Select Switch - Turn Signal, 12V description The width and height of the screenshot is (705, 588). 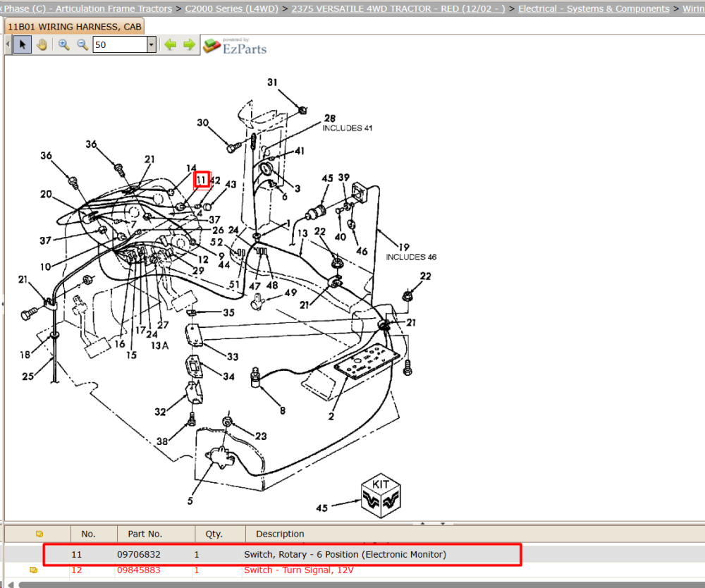point(298,570)
